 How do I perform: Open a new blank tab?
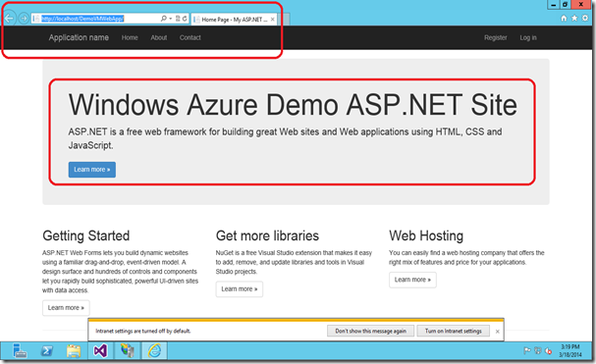coord(285,19)
